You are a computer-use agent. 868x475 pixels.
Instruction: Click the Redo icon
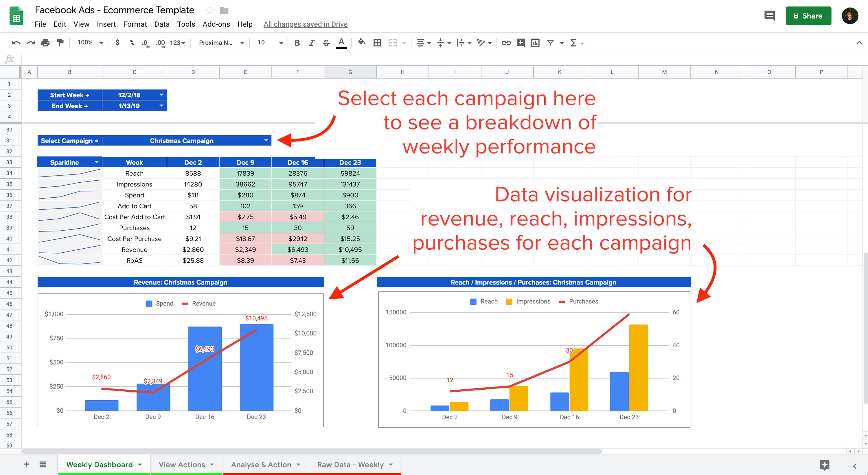[x=31, y=43]
